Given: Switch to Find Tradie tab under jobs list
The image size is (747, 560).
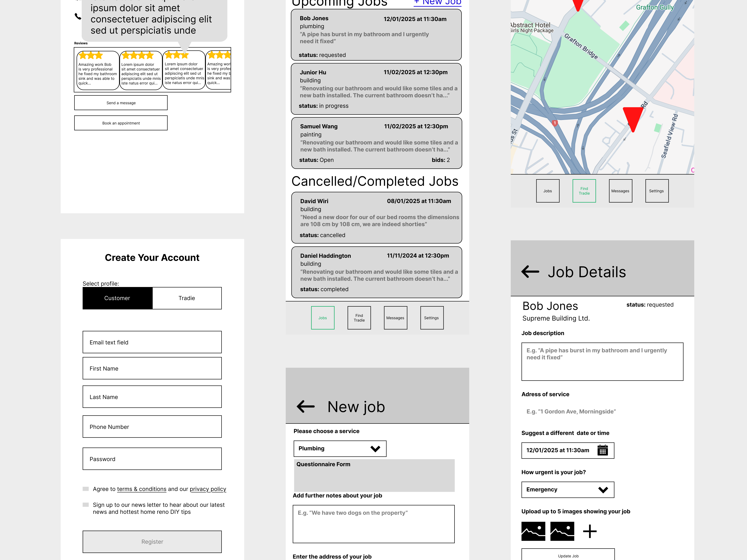Looking at the screenshot, I should click(359, 318).
